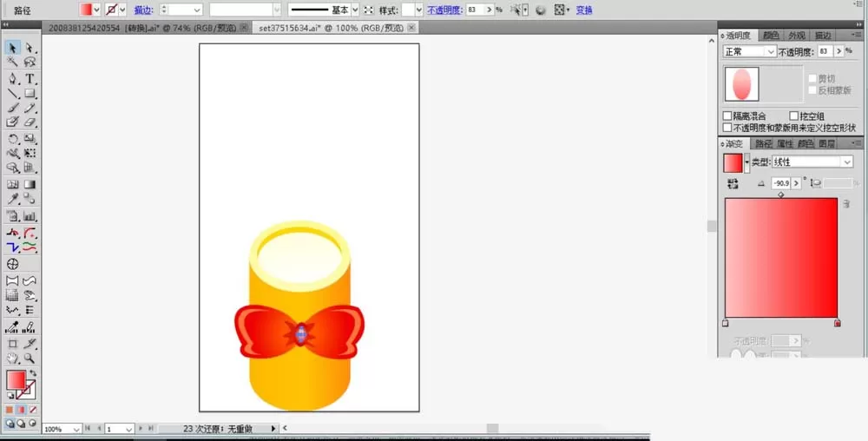Select the Polar Grid circular tool

click(x=12, y=265)
